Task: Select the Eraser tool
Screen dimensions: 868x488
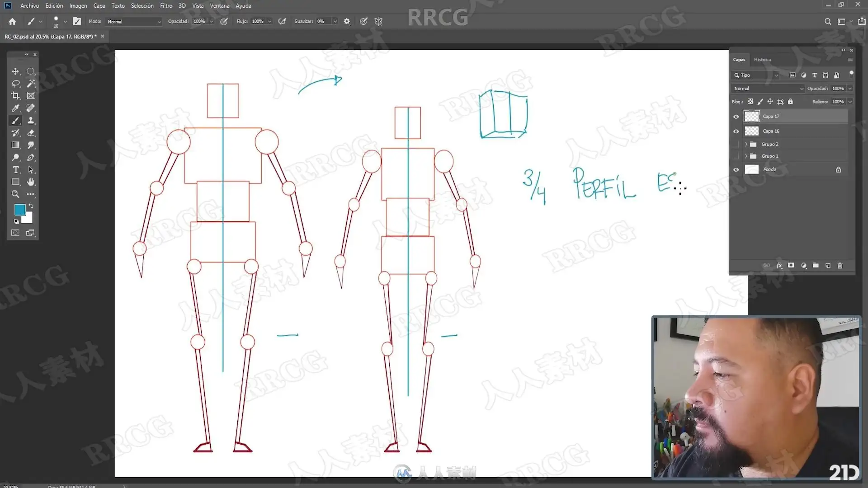Action: (x=31, y=133)
